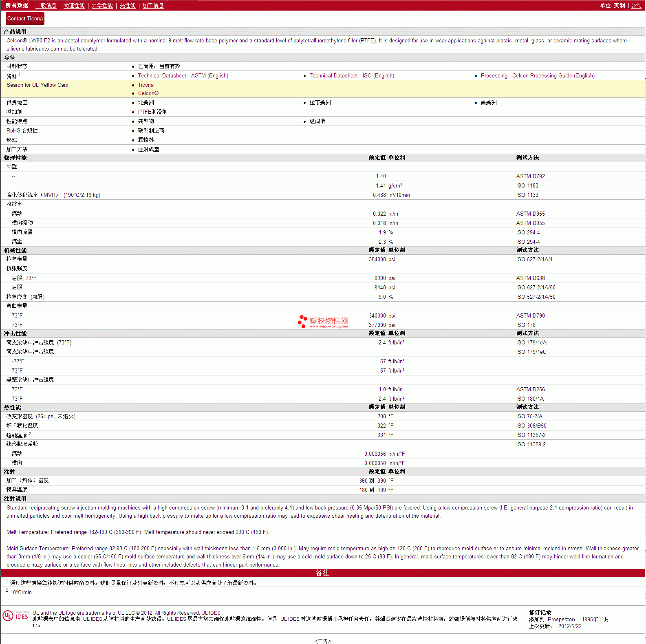Click the PTFE润滑剂 additive entry
Screen dimensions: 646x644
[152, 112]
